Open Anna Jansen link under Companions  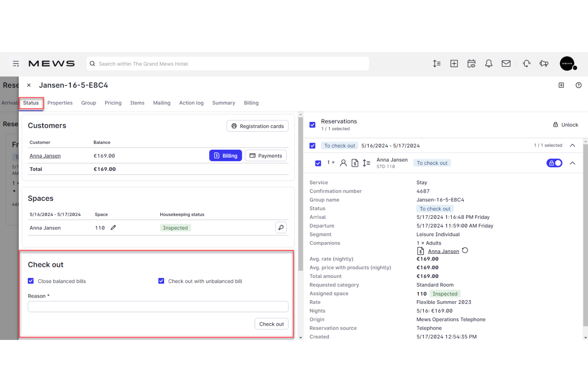point(443,251)
